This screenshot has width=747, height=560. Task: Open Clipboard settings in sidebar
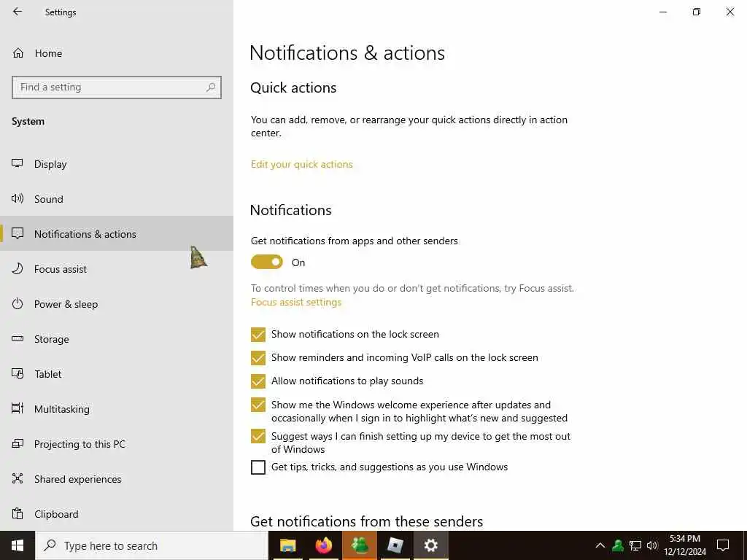tap(117, 514)
